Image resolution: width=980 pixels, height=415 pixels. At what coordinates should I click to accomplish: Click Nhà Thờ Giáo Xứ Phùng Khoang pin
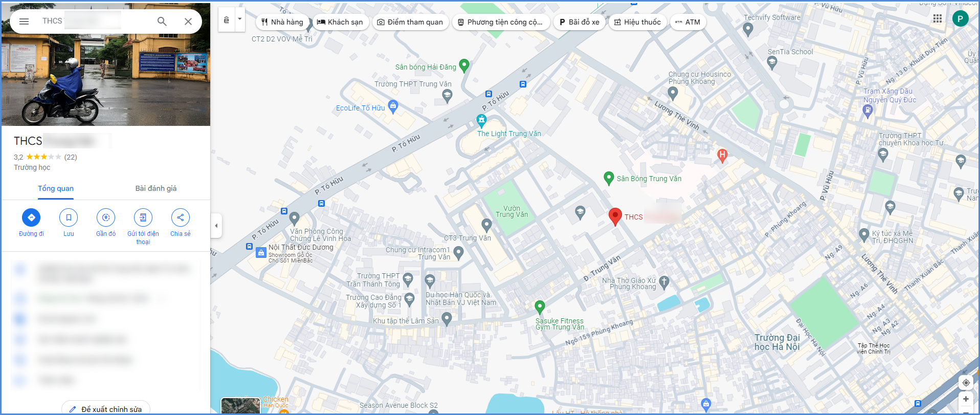(664, 281)
